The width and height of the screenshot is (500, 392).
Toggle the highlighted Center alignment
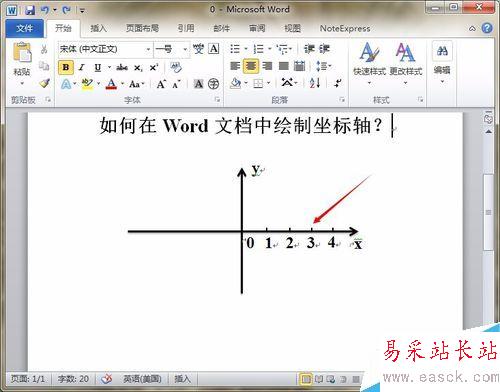coord(251,66)
